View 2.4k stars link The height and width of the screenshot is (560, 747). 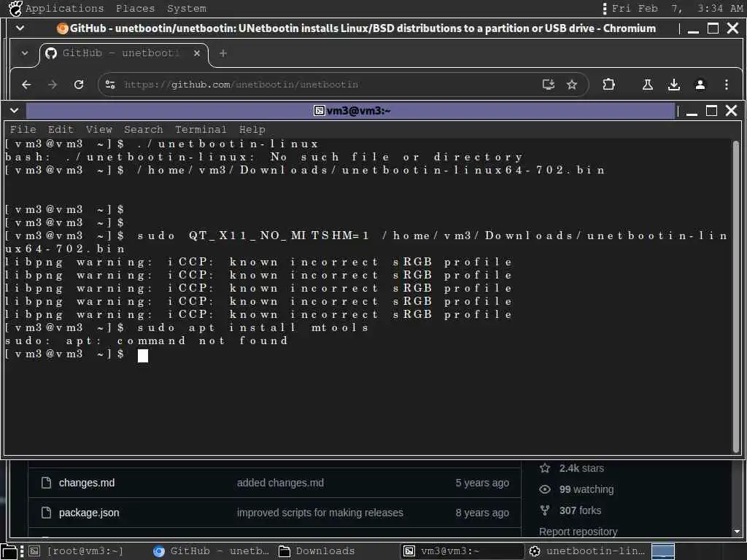(581, 468)
